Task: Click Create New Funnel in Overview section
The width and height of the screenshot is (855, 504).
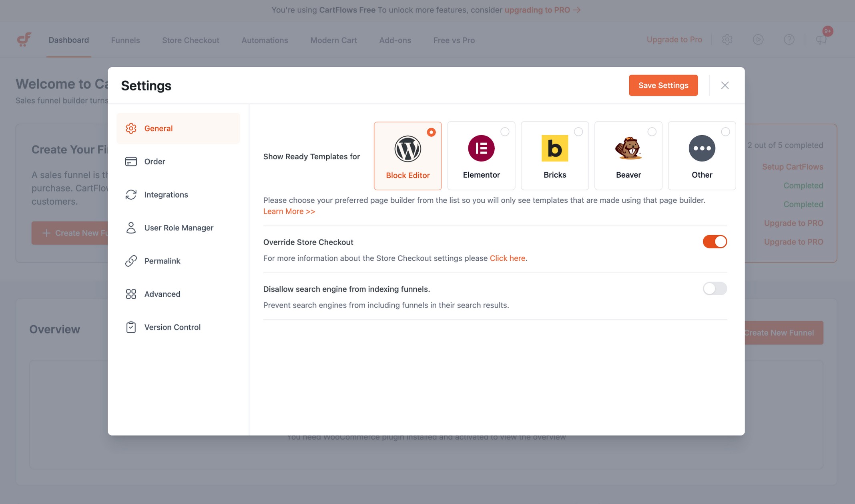Action: click(783, 333)
